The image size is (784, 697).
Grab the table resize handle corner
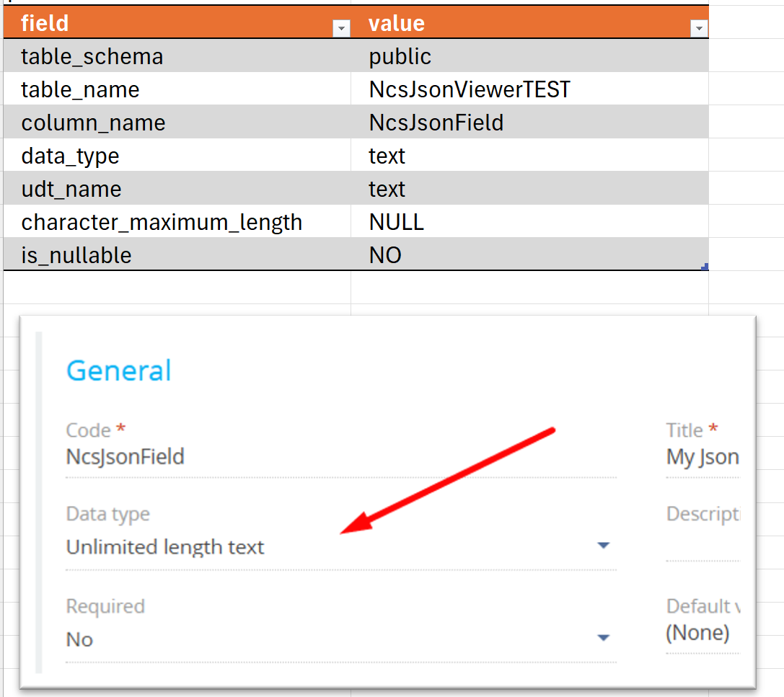705,267
